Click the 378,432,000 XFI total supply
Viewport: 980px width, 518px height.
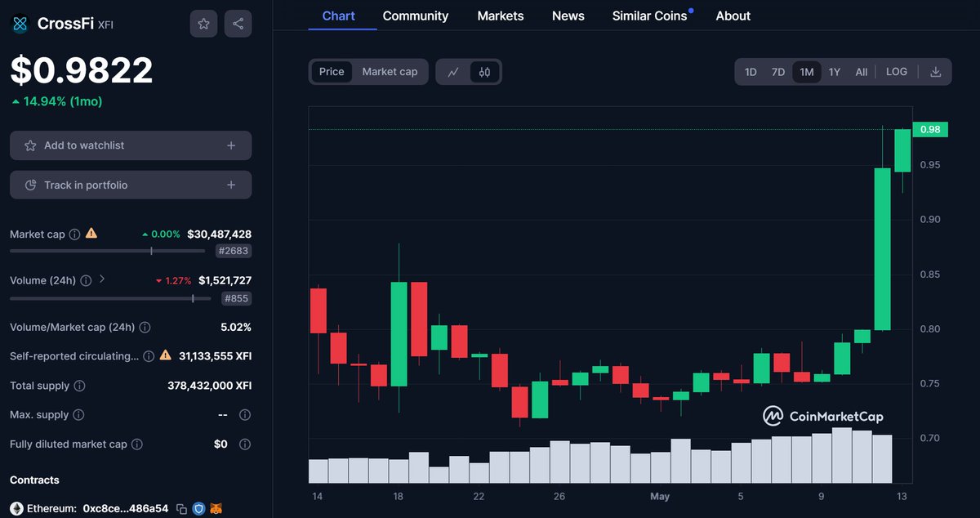click(209, 386)
